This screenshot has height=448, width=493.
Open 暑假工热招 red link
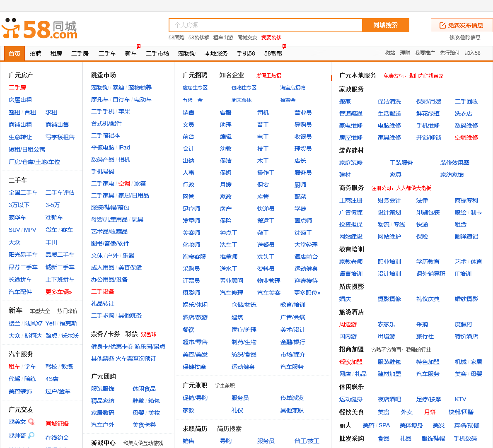269,75
